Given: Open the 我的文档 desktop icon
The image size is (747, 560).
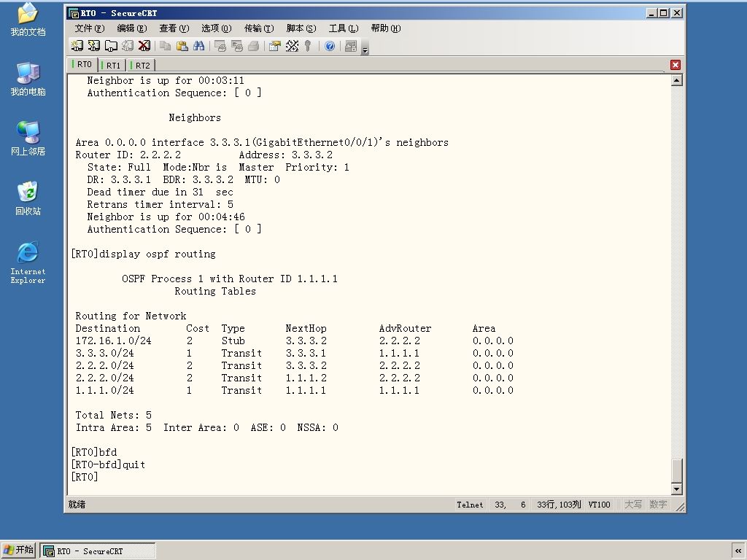Looking at the screenshot, I should 28,20.
